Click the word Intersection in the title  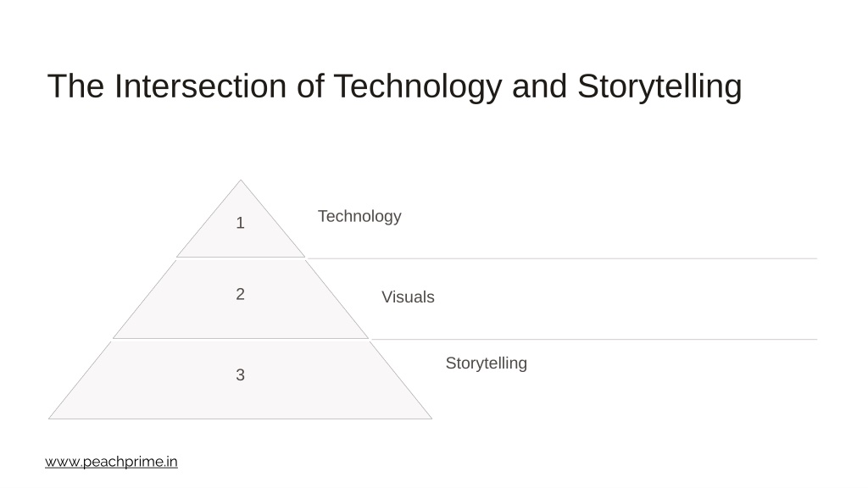pos(200,86)
